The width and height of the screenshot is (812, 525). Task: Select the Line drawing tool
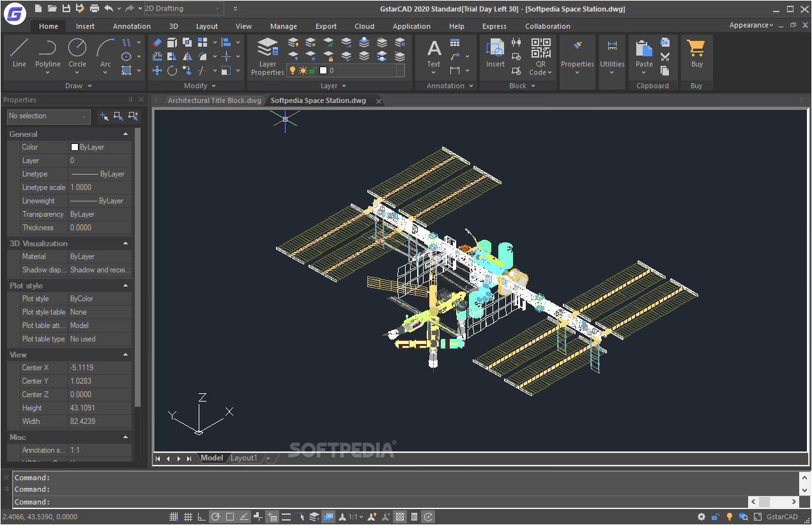coord(19,52)
